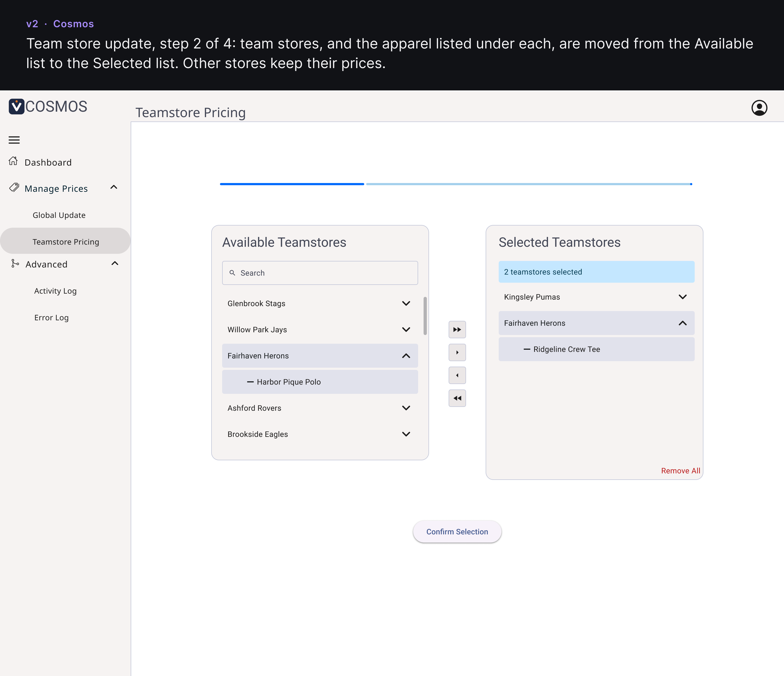Click the dash icon beside Ridgeline Crew Tee

(527, 349)
